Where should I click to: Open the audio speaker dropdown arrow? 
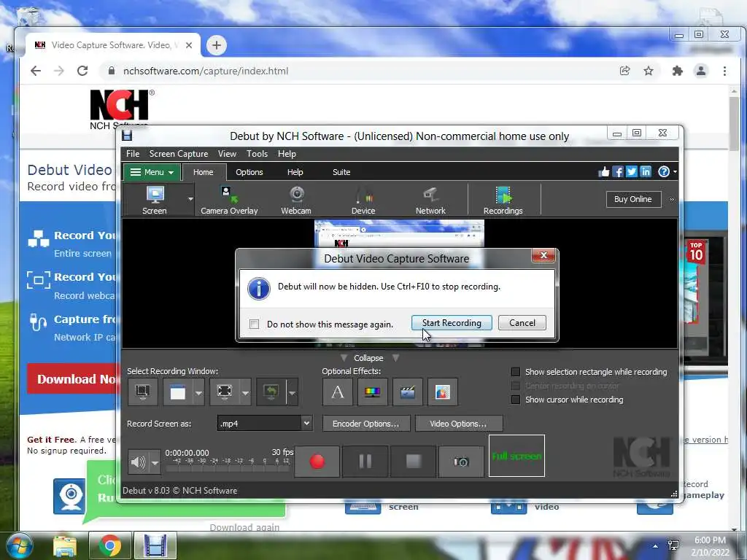[155, 462]
